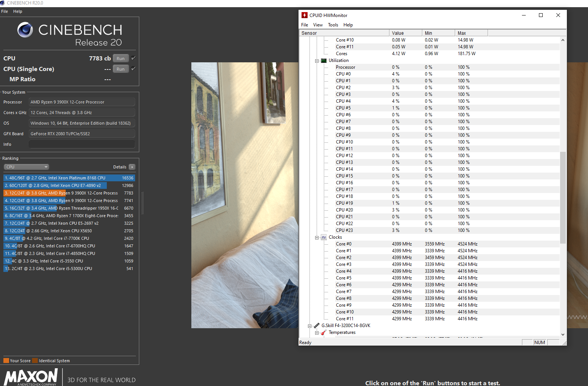Click the Temperatures thermometer icon
588x386 pixels.
point(323,332)
